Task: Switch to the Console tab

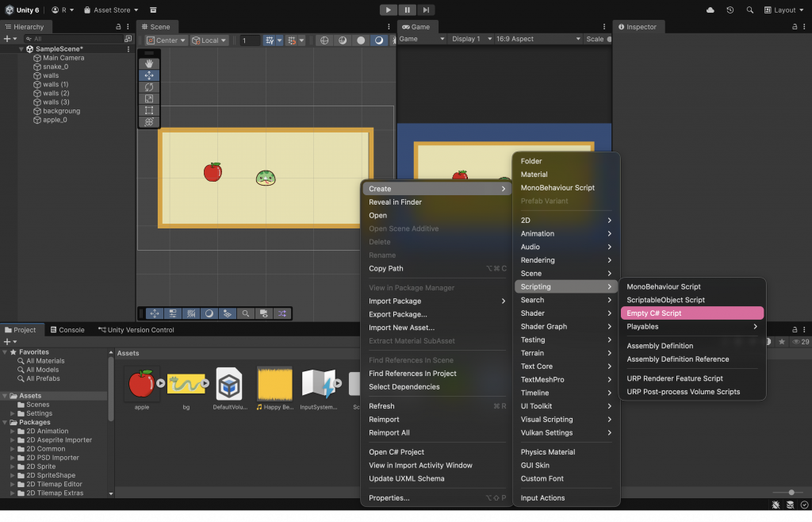Action: pyautogui.click(x=67, y=330)
